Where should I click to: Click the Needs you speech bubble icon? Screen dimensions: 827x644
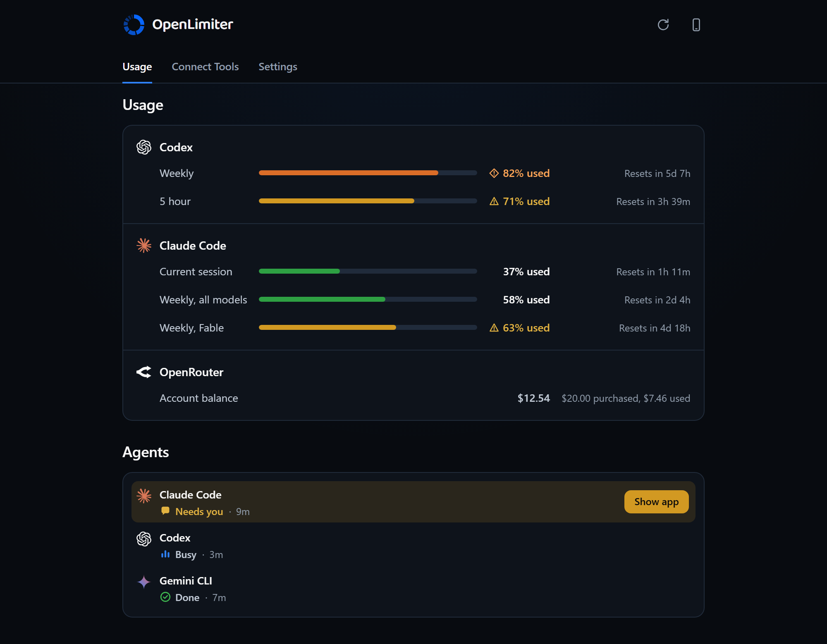coord(165,511)
